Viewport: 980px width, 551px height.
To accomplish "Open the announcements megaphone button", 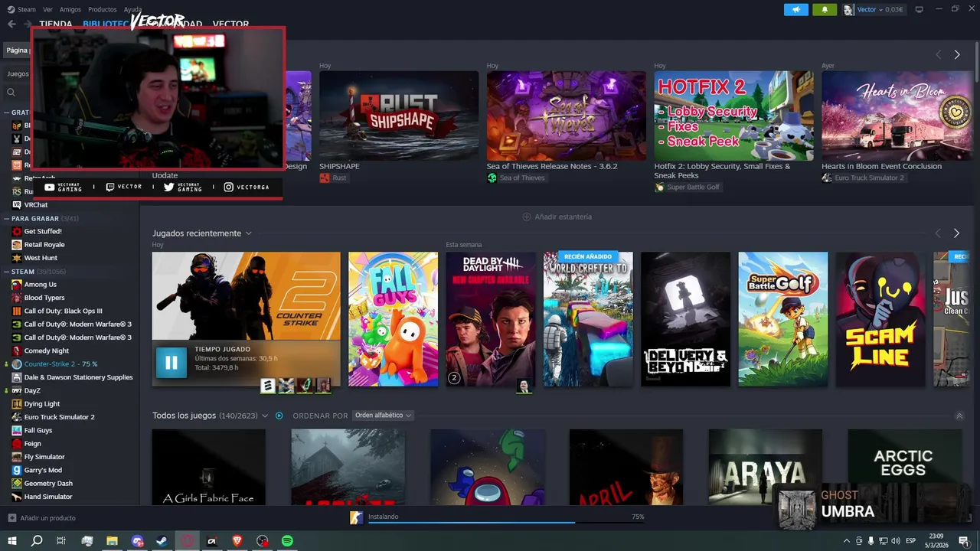I will [796, 9].
